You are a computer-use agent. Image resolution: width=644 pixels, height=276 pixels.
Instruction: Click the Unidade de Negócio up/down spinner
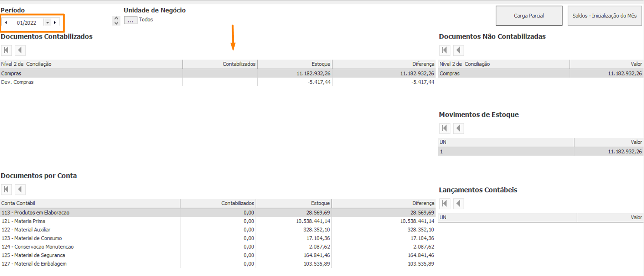116,20
